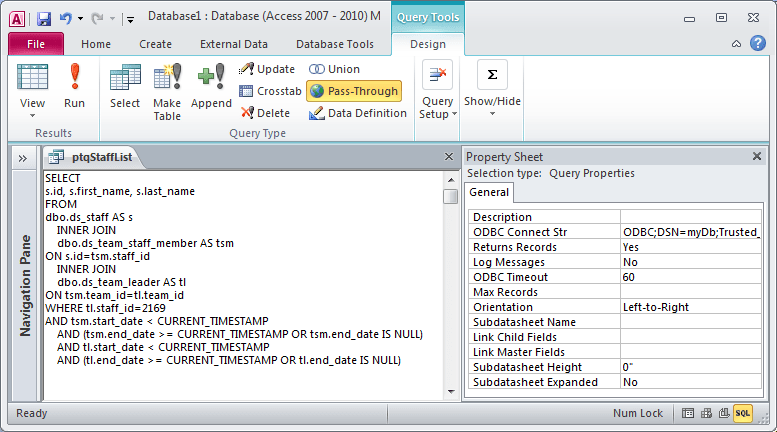
Task: Expand the Navigation Pane shutter bar
Action: (23, 159)
